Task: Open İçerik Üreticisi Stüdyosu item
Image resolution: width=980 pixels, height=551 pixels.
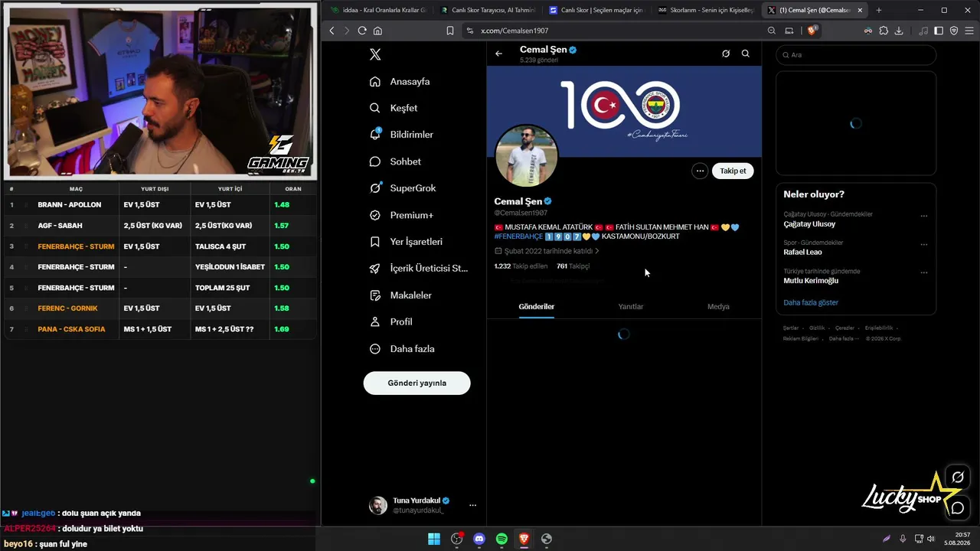Action: point(418,269)
